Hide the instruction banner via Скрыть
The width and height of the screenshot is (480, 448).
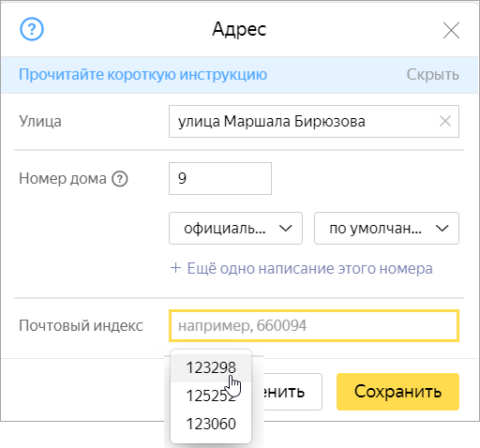point(432,74)
